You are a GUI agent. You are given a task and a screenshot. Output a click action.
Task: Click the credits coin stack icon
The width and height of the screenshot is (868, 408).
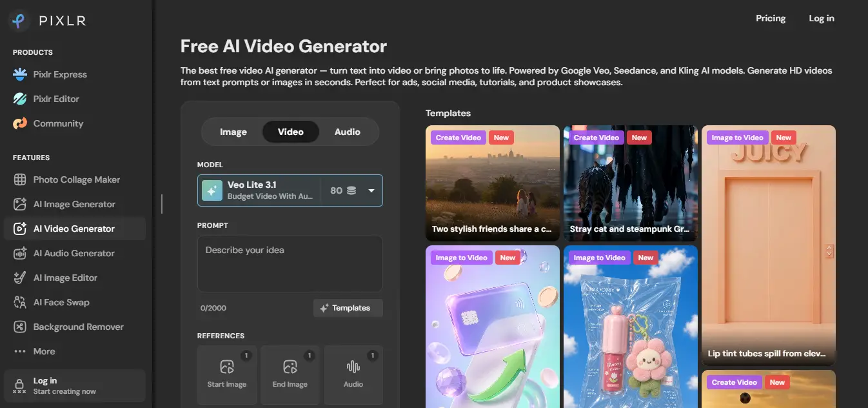(x=351, y=190)
